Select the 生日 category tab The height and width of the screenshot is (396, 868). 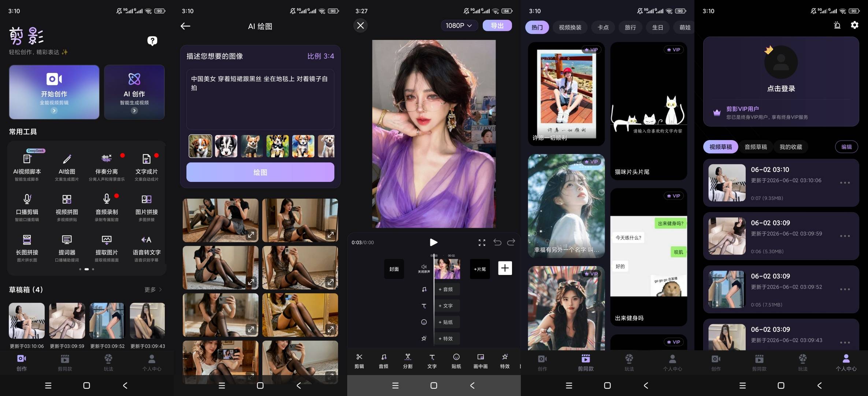point(657,27)
